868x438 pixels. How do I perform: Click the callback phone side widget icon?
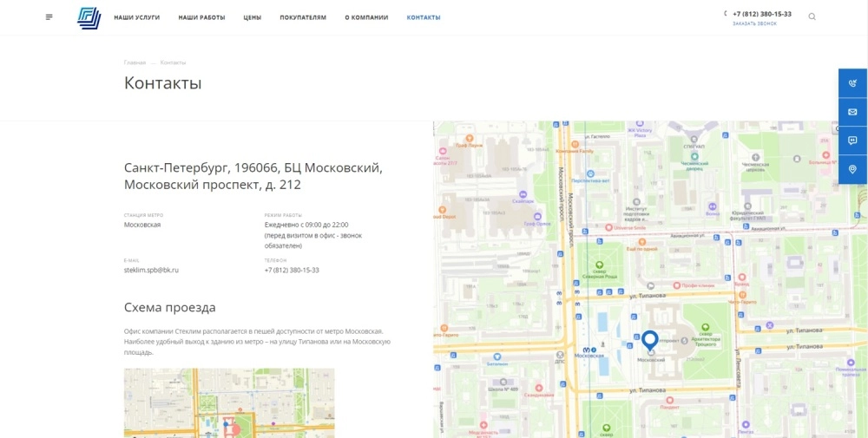point(852,83)
